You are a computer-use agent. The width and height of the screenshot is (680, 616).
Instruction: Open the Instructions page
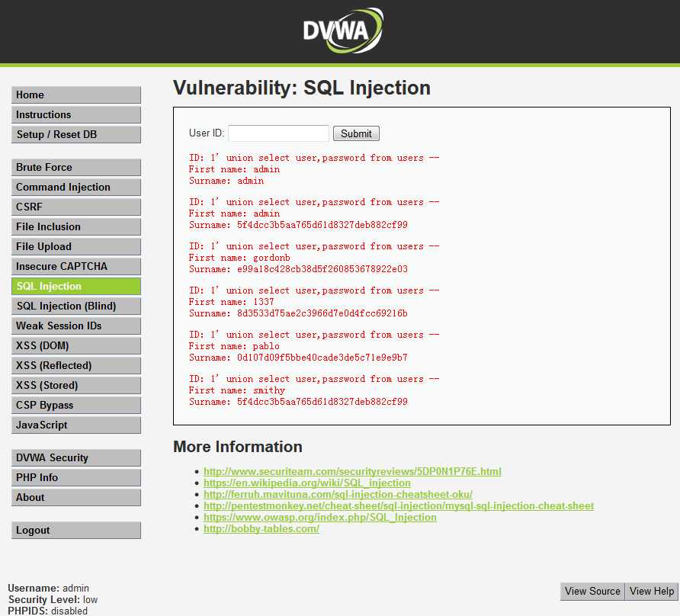coord(76,114)
